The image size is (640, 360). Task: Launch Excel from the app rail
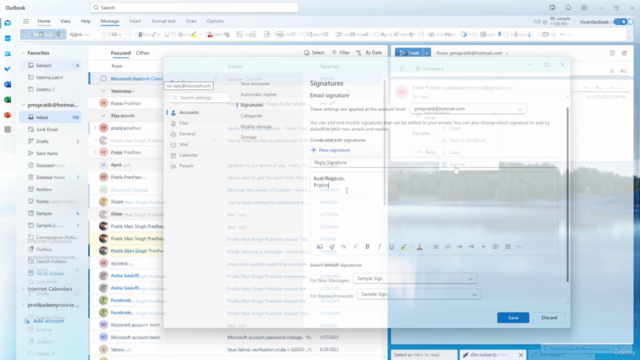pyautogui.click(x=7, y=100)
